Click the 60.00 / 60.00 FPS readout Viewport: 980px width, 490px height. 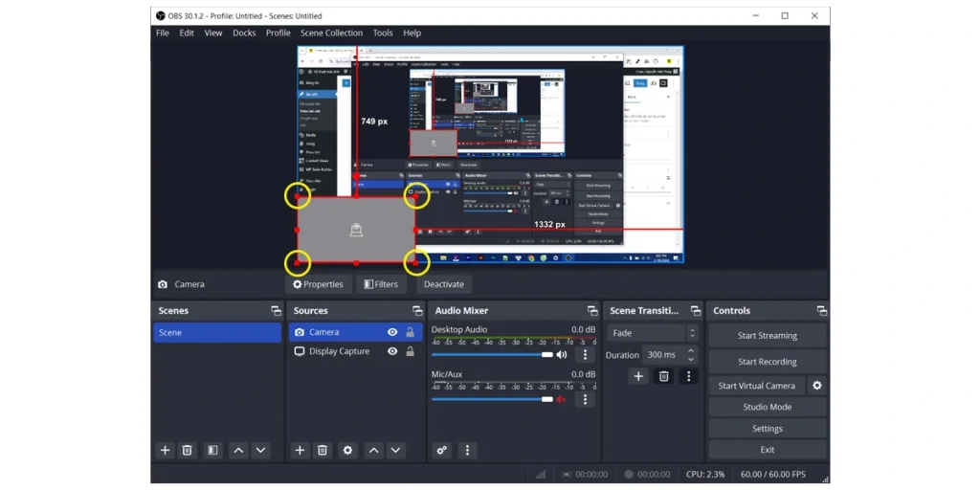click(773, 475)
